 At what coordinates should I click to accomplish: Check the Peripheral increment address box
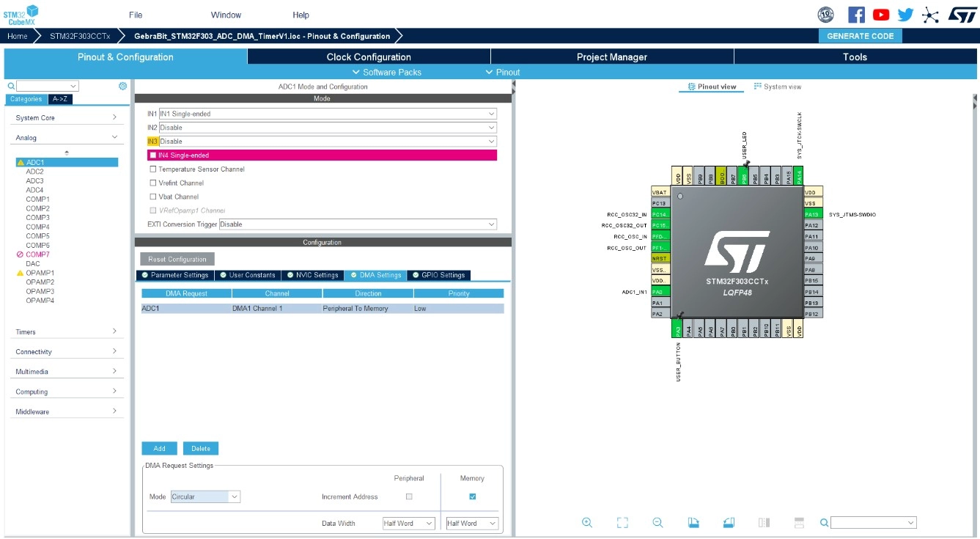(409, 496)
